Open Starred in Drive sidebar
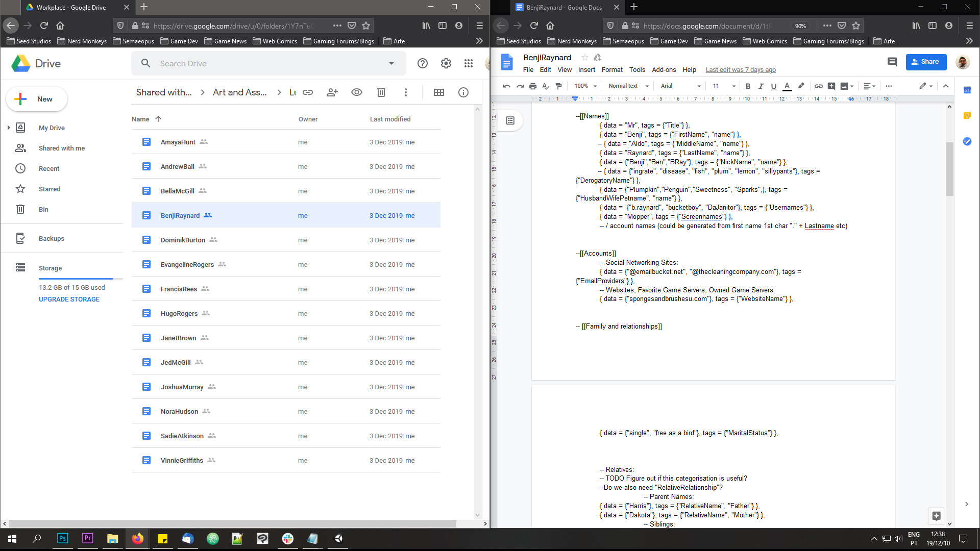980x551 pixels. tap(50, 189)
